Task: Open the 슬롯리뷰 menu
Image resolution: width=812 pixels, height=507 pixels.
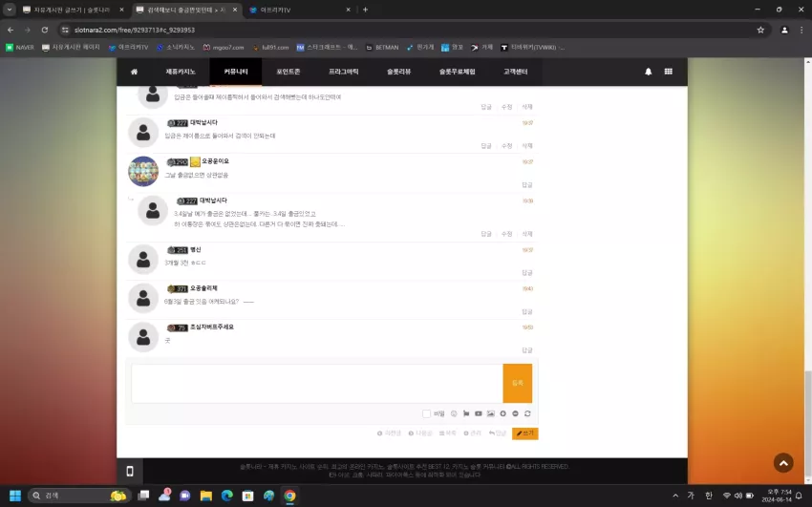Action: click(x=398, y=72)
